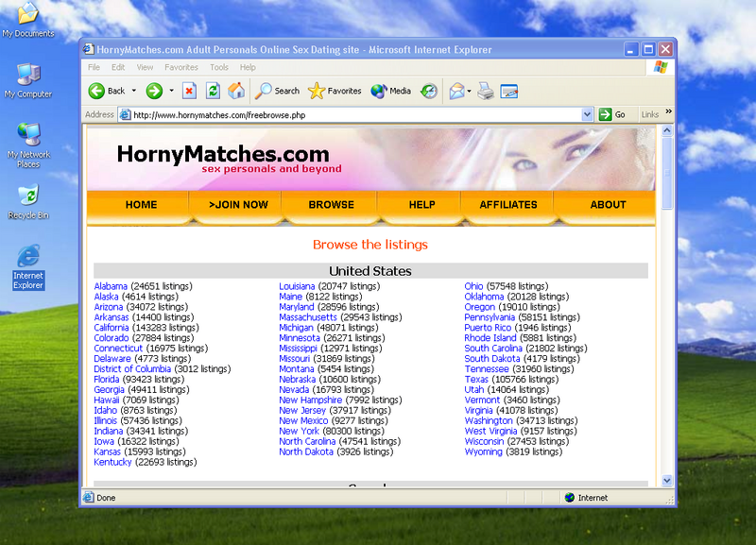
Task: Open the Tools menu
Action: (219, 67)
